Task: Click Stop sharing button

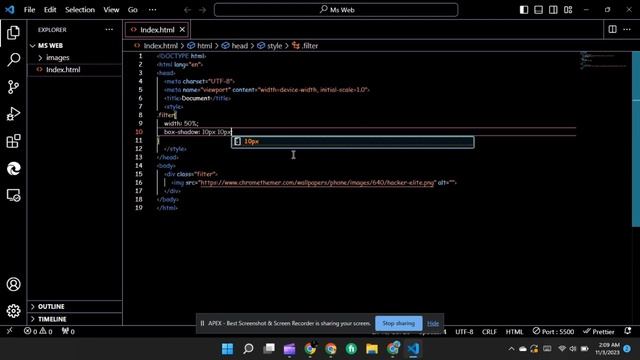Action: click(398, 323)
